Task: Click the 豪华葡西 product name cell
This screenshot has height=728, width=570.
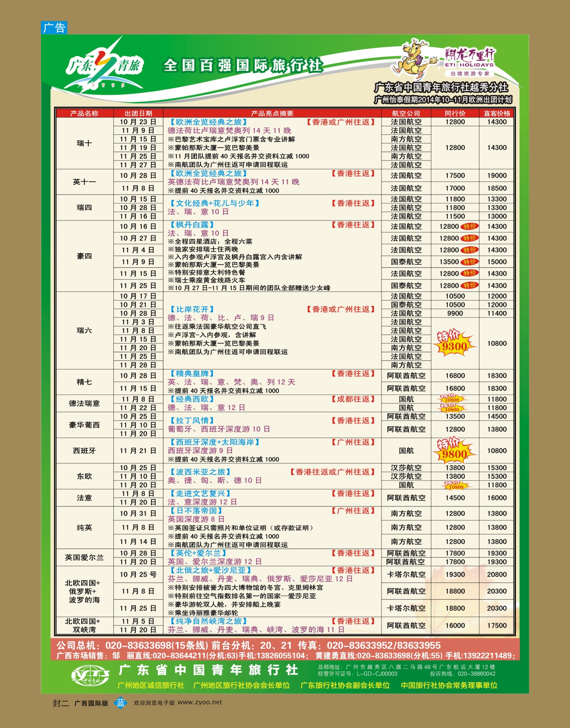Action: pos(84,425)
